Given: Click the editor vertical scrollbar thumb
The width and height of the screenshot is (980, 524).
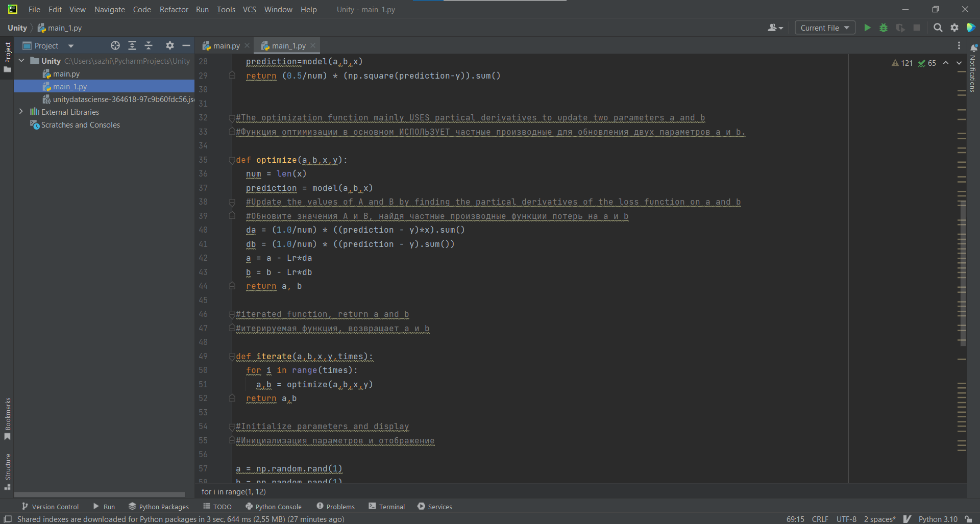Looking at the screenshot, I should (963, 273).
